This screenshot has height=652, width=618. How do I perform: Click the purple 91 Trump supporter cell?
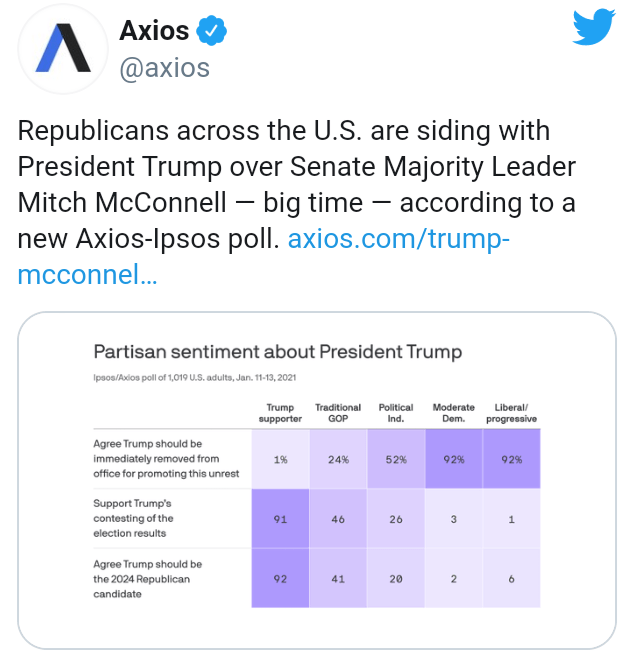(281, 519)
